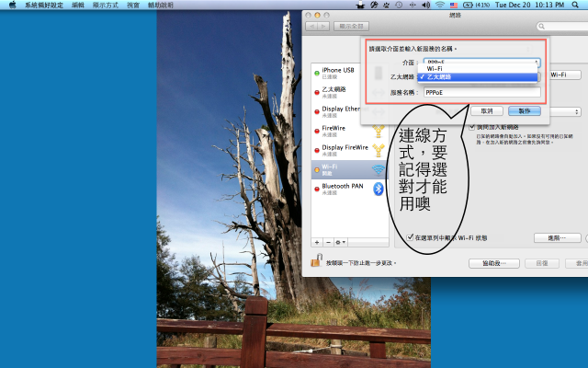Click the 顯示全部 toolbar button
The width and height of the screenshot is (588, 368).
point(351,27)
